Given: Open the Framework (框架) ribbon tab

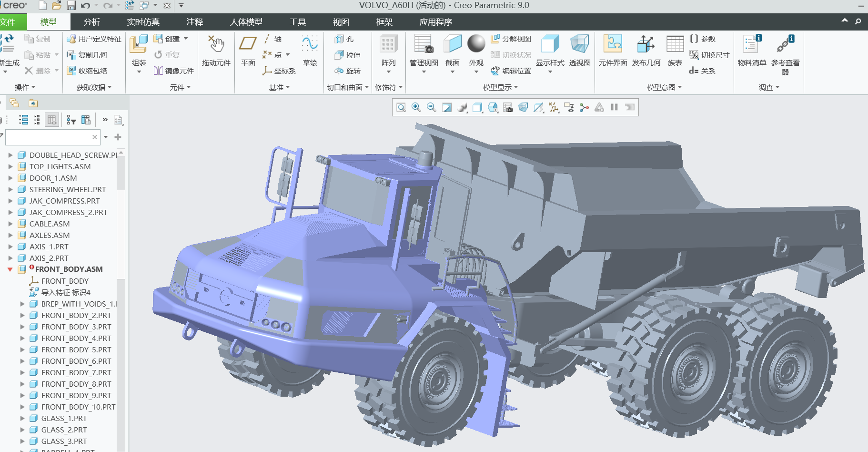Looking at the screenshot, I should 384,22.
